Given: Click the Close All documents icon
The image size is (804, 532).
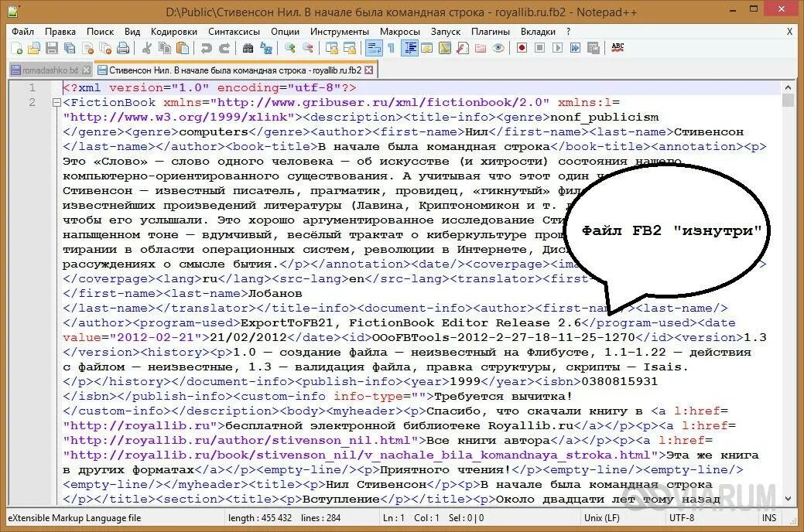Looking at the screenshot, I should tap(105, 48).
